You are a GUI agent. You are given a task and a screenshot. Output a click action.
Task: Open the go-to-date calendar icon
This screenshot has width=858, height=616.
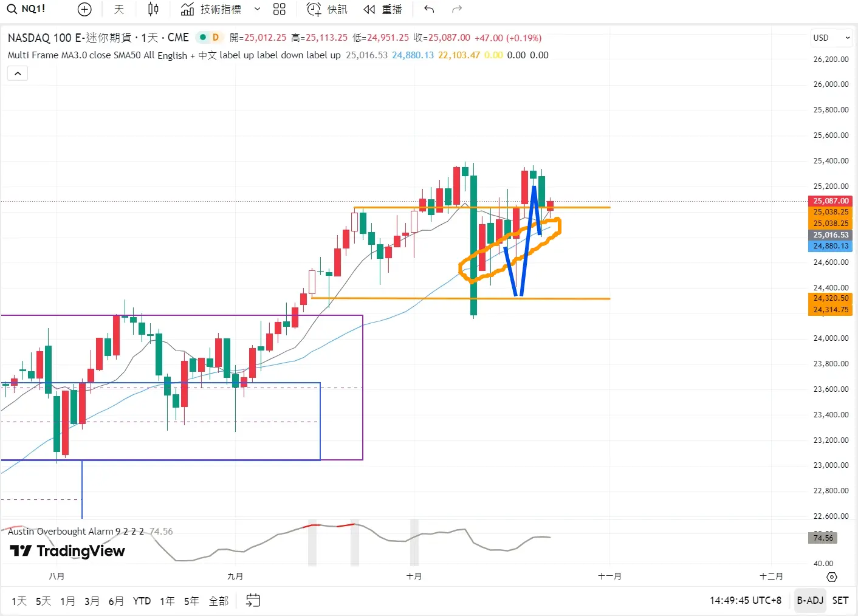[253, 600]
